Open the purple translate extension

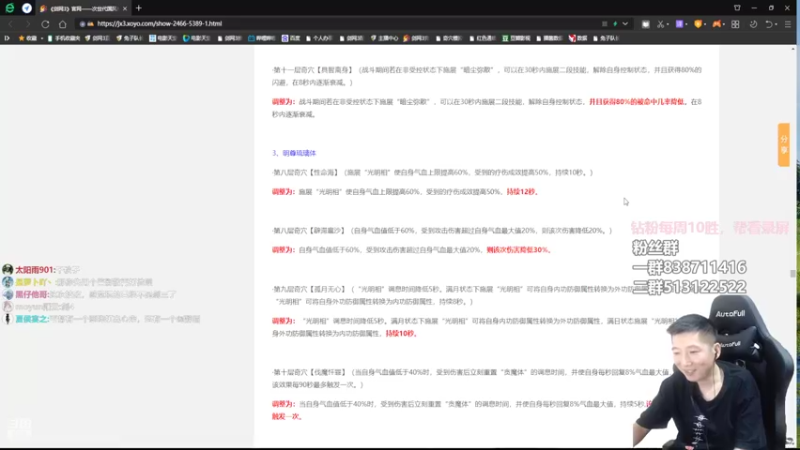[679, 24]
